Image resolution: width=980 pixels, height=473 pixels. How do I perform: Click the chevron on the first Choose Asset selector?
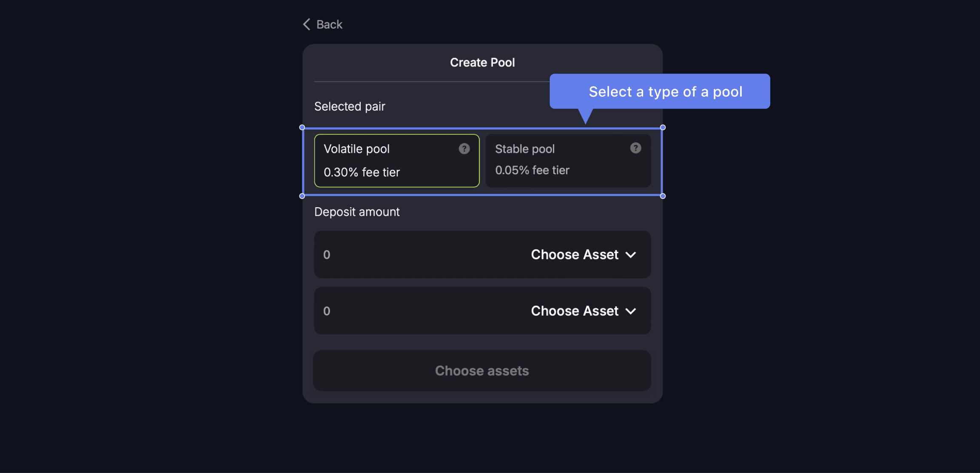pyautogui.click(x=631, y=254)
